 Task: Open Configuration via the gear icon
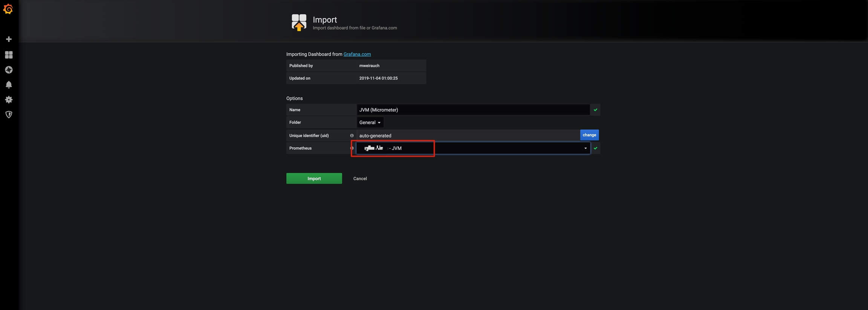point(9,100)
